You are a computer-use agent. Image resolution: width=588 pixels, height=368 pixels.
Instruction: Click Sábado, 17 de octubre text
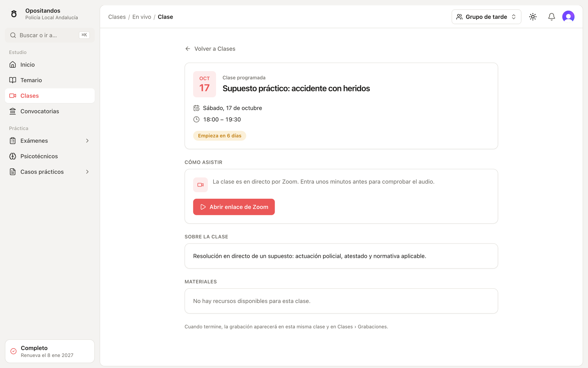(x=232, y=108)
